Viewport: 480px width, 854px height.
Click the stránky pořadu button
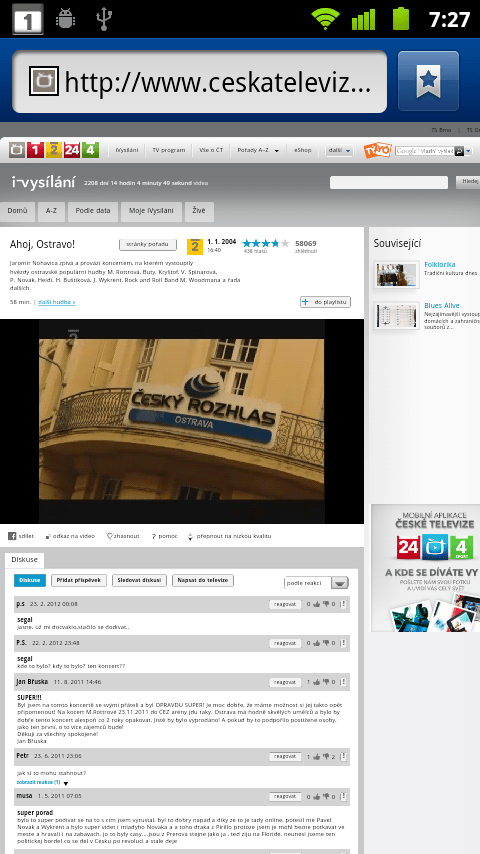(148, 245)
